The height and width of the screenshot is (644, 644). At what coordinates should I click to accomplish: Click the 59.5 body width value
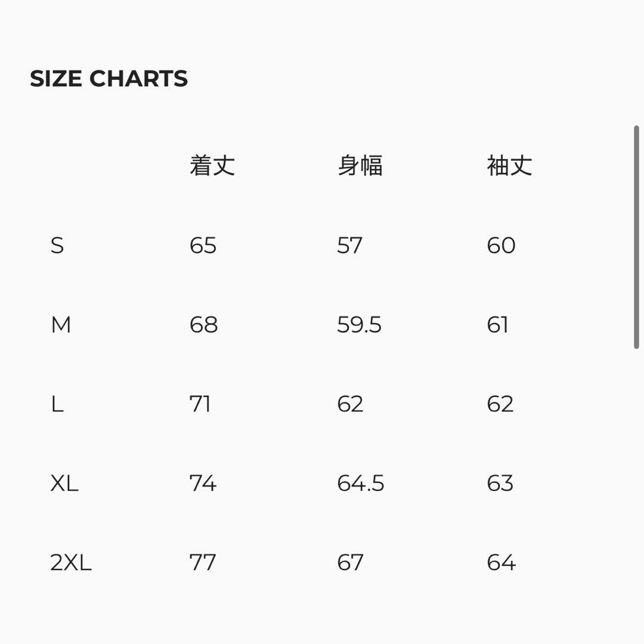(359, 325)
